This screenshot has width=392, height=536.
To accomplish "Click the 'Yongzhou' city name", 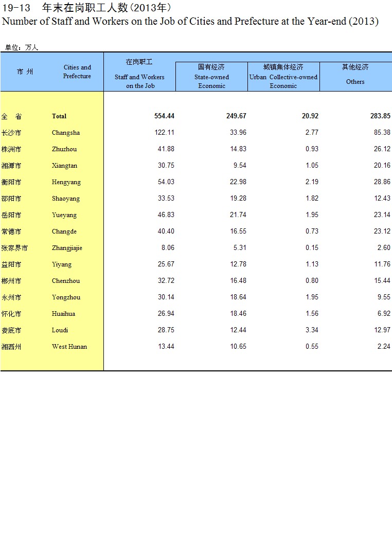I will tap(66, 297).
